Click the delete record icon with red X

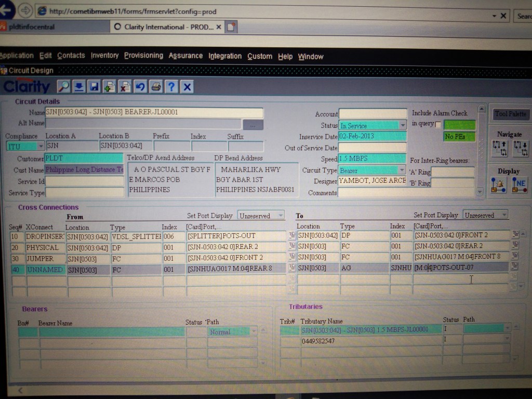point(125,86)
